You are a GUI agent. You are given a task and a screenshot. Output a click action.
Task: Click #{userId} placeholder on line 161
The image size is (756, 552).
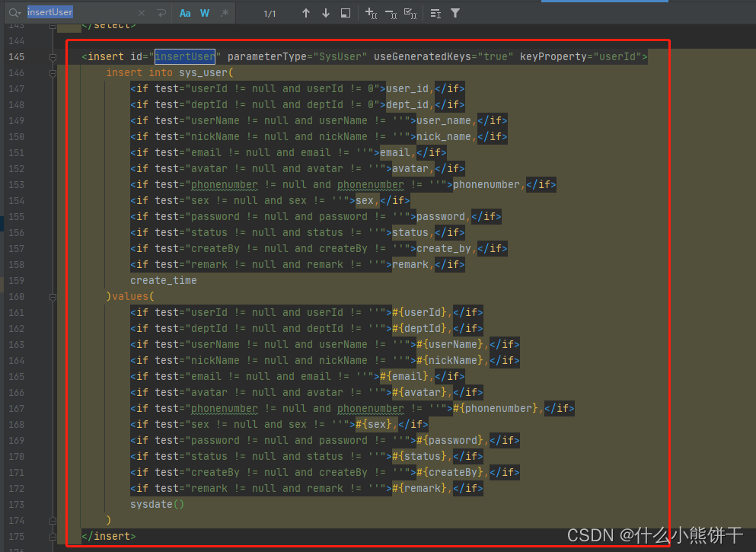(419, 312)
